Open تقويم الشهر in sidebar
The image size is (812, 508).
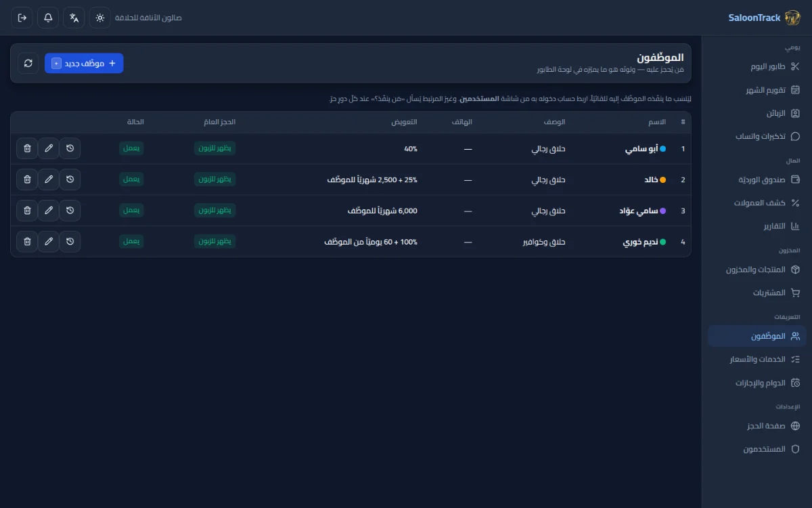pos(757,90)
